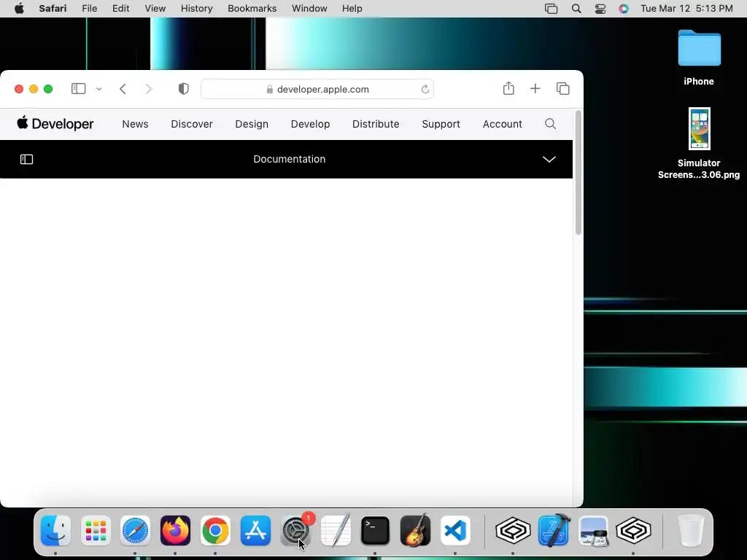Open tab group dropdown chevron in Safari toolbar
This screenshot has height=560, width=747.
[99, 89]
